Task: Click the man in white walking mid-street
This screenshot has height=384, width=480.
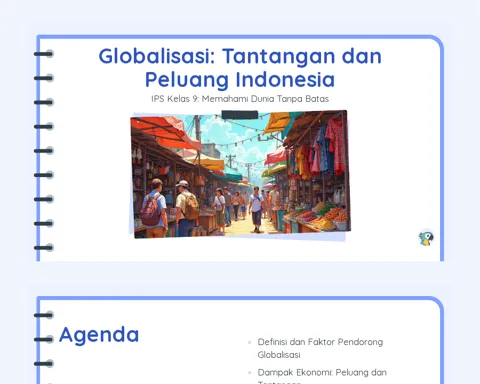Action: [256, 209]
